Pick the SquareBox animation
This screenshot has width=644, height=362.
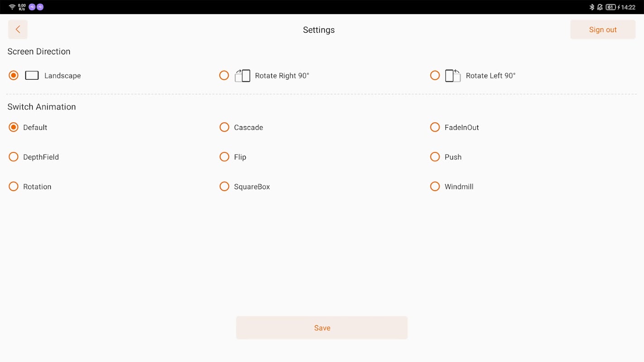(224, 186)
